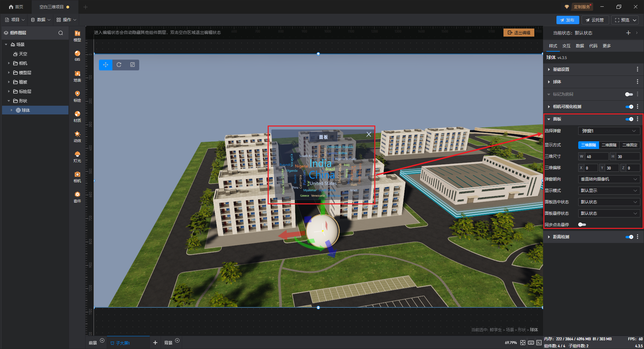Toggle 距离检测 switch
This screenshot has width=644, height=349.
pyautogui.click(x=629, y=237)
